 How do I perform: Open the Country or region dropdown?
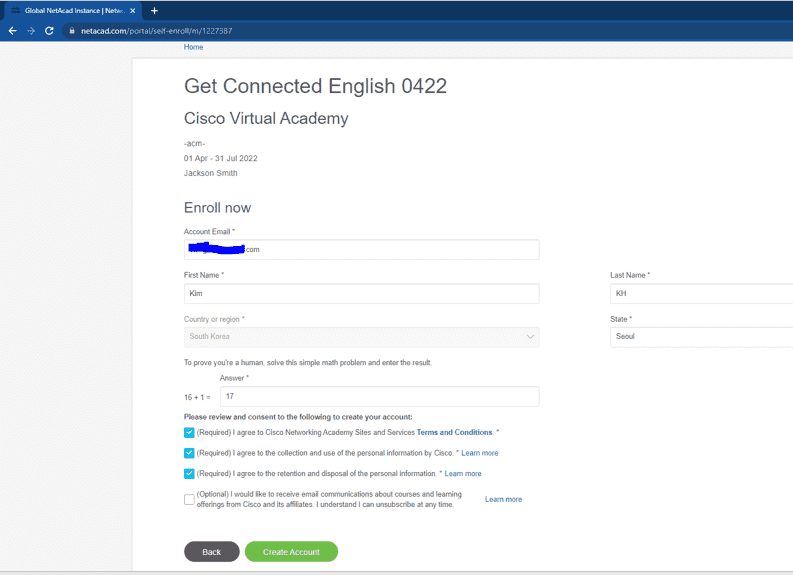coord(362,337)
